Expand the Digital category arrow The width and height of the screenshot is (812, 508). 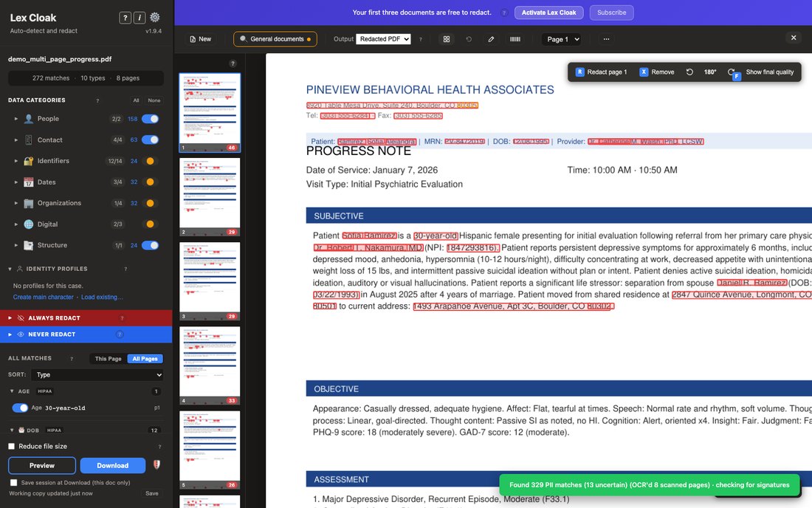16,224
